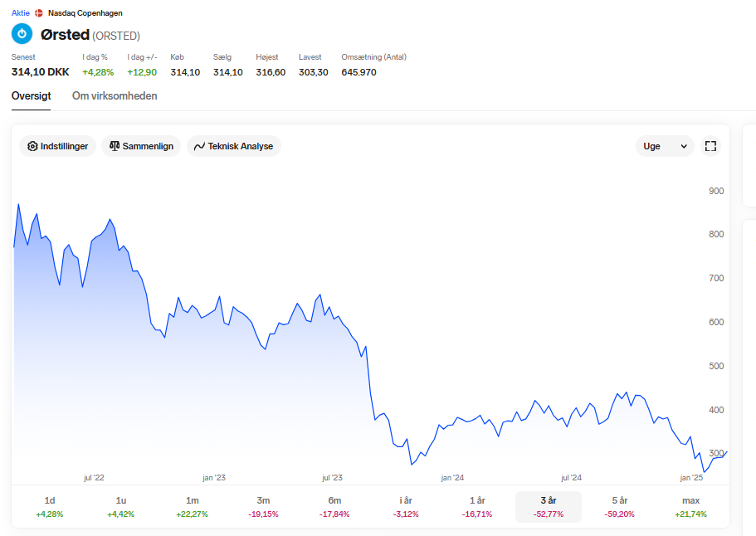Open fullscreen chart view icon
The image size is (756, 536).
(x=710, y=146)
